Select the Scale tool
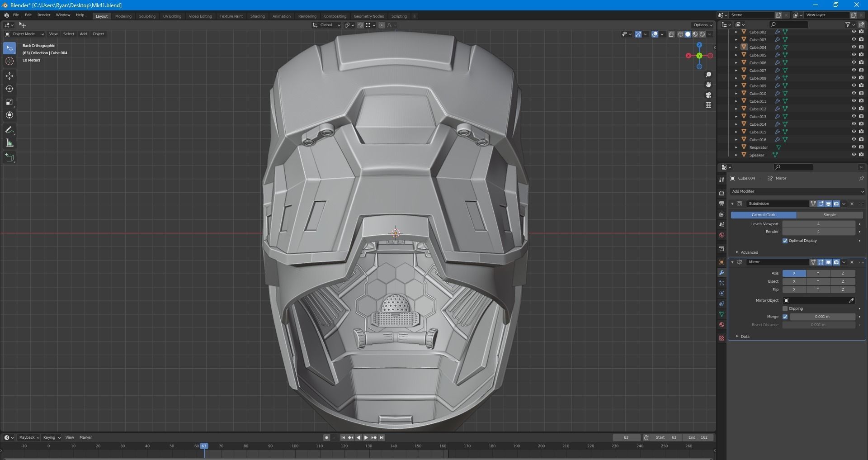The height and width of the screenshot is (460, 868). click(x=9, y=102)
